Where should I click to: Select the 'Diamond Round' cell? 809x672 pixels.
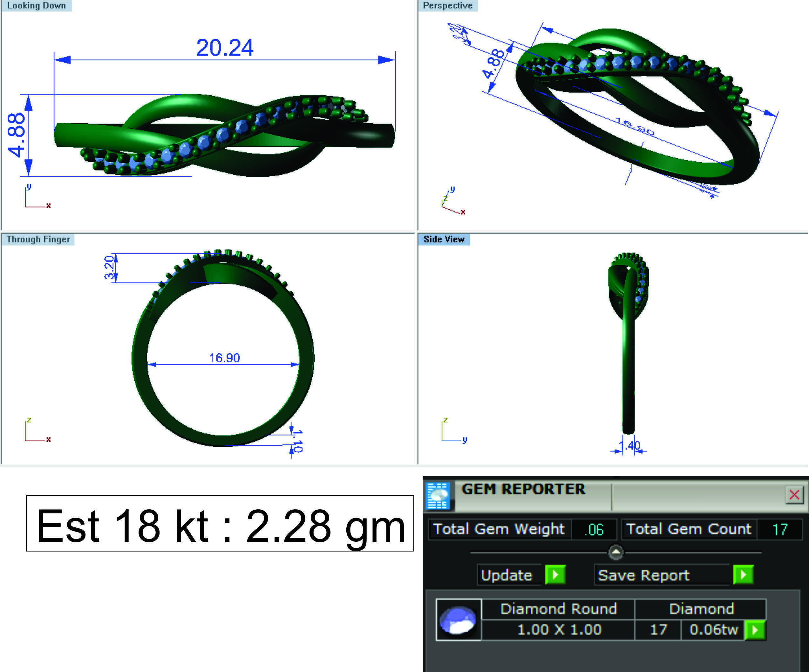pos(558,609)
